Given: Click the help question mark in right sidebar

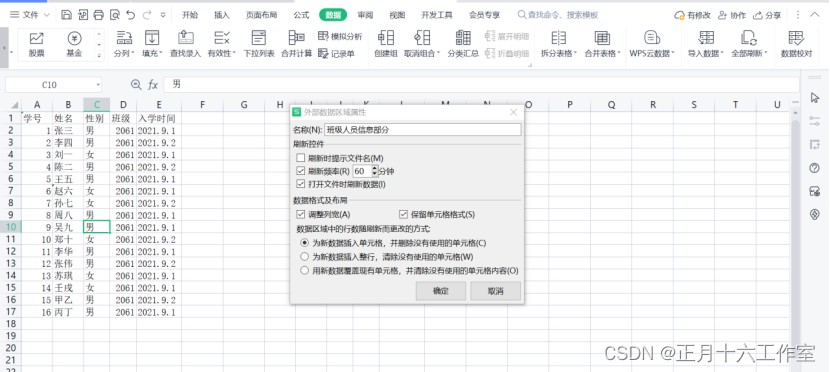Looking at the screenshot, I should [x=815, y=168].
